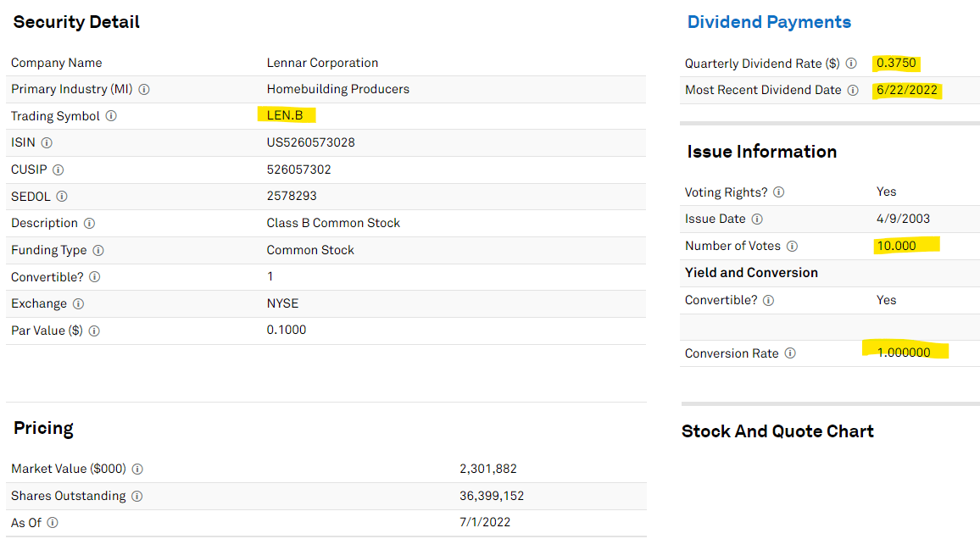Select the market value 2,301,882
The width and height of the screenshot is (980, 539).
tap(488, 469)
